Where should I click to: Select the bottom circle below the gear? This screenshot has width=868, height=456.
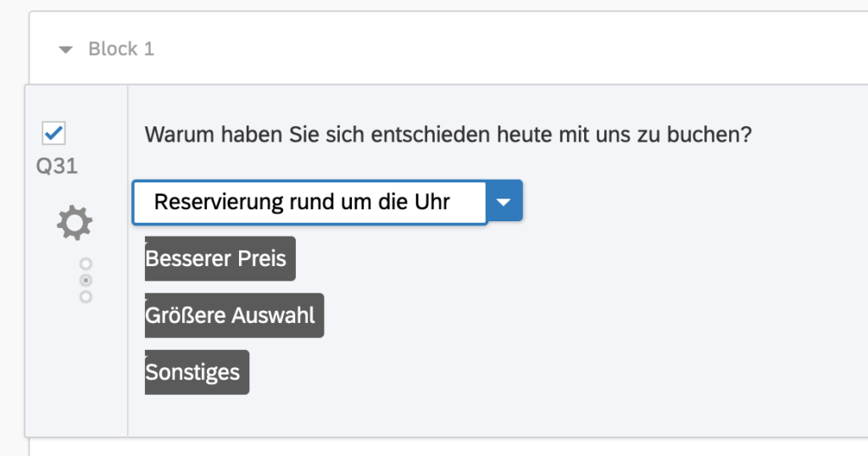(x=86, y=297)
